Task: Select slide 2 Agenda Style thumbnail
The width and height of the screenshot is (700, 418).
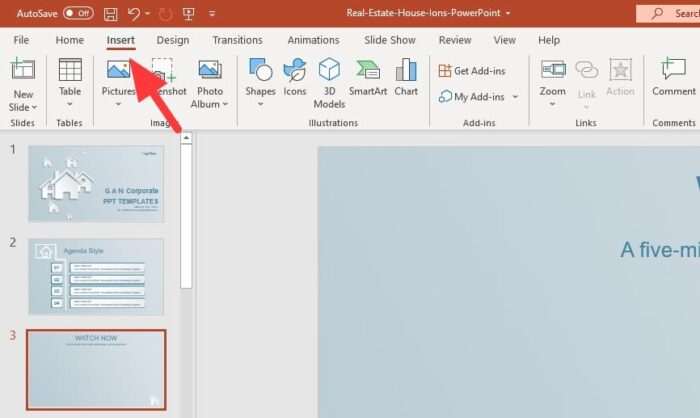Action: click(x=96, y=276)
